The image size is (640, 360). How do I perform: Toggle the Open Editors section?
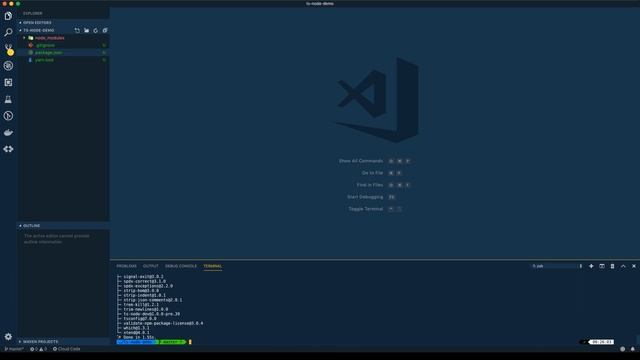36,23
